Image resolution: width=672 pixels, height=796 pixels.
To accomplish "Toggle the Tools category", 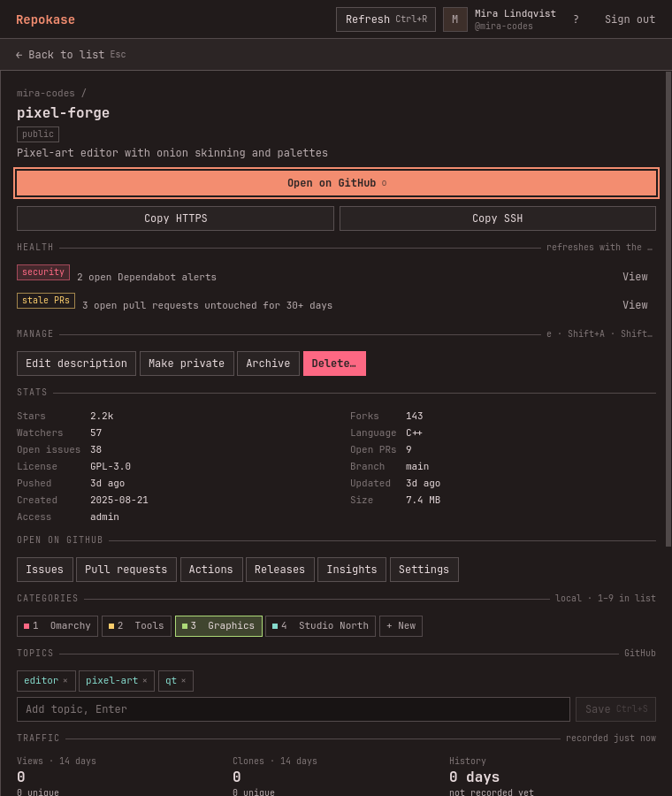I will (x=136, y=626).
